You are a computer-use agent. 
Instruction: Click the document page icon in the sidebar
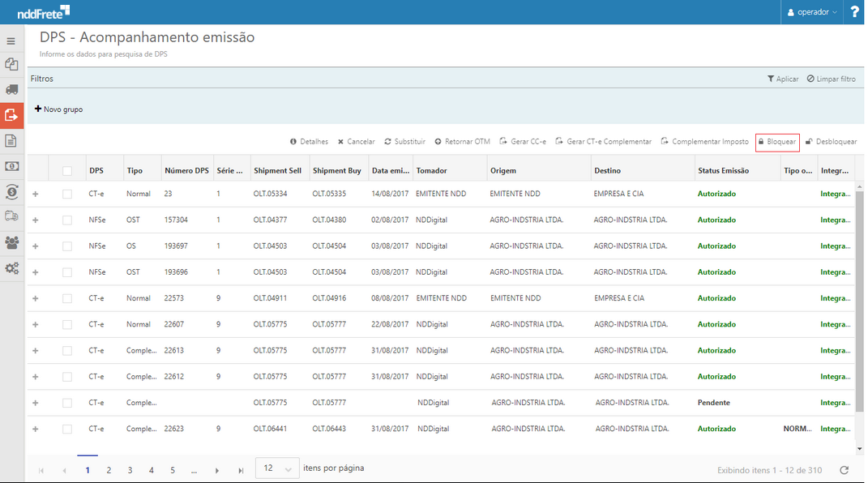11,141
